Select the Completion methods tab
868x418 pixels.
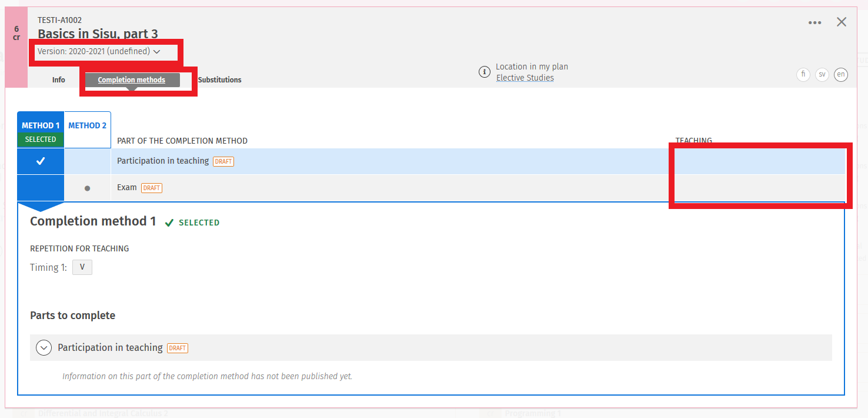point(132,80)
